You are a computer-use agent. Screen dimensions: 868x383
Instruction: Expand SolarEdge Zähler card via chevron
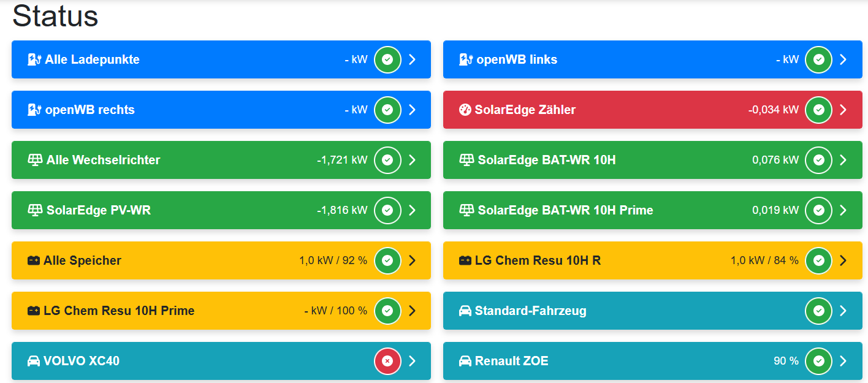point(843,110)
